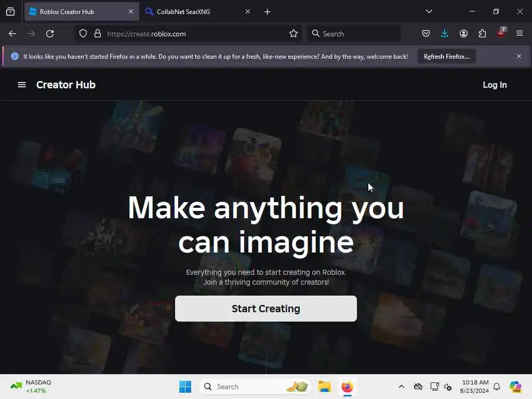Open the Extensions puzzle icon
532x399 pixels.
tap(482, 34)
